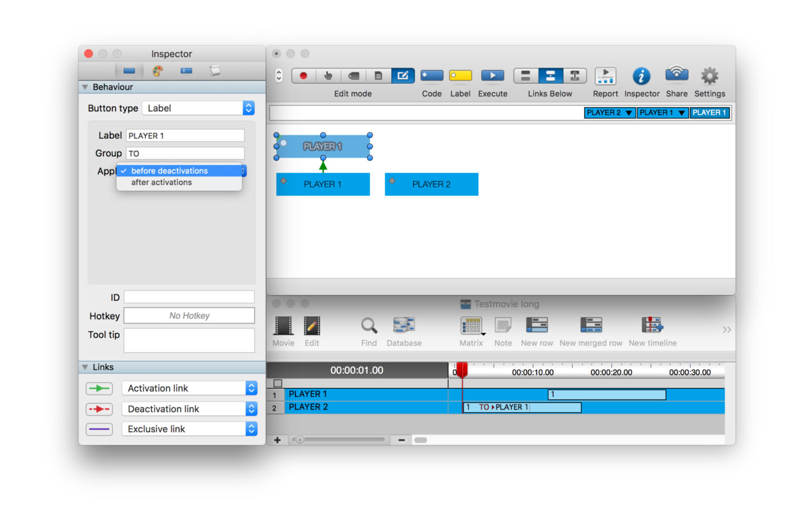Click the purple Exclusive link line button
This screenshot has width=812, height=518.
click(x=99, y=429)
